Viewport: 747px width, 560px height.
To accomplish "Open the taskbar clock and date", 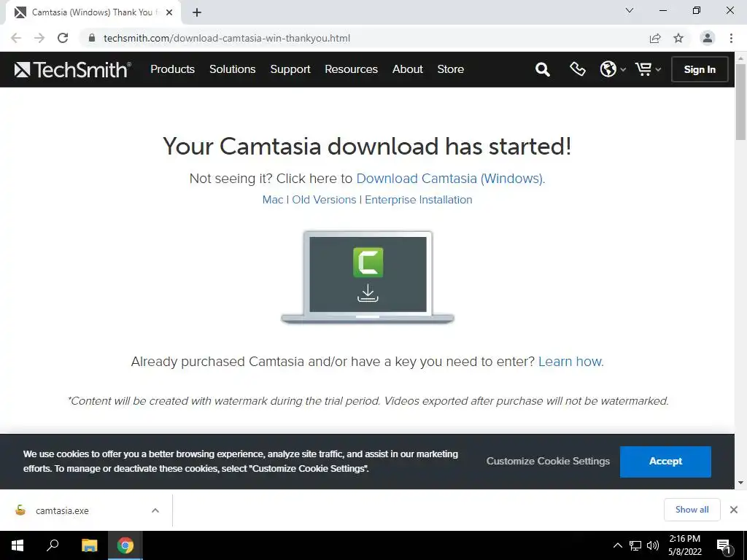I will tap(684, 545).
